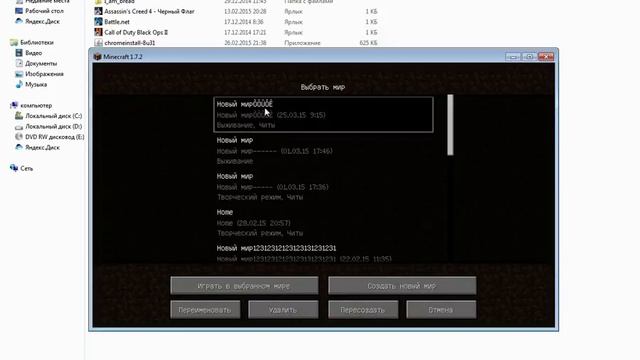
Task: Open 'Сеть' in Explorer sidebar
Action: [22, 168]
